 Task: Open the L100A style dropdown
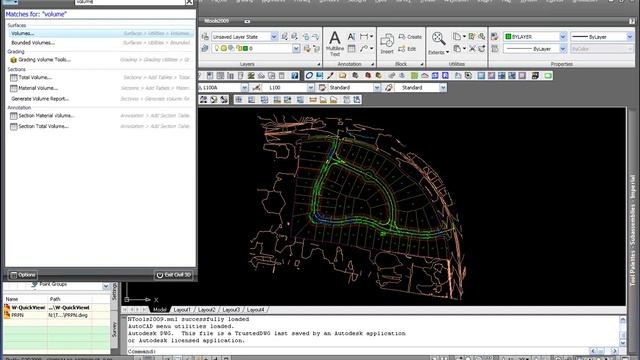[x=244, y=88]
